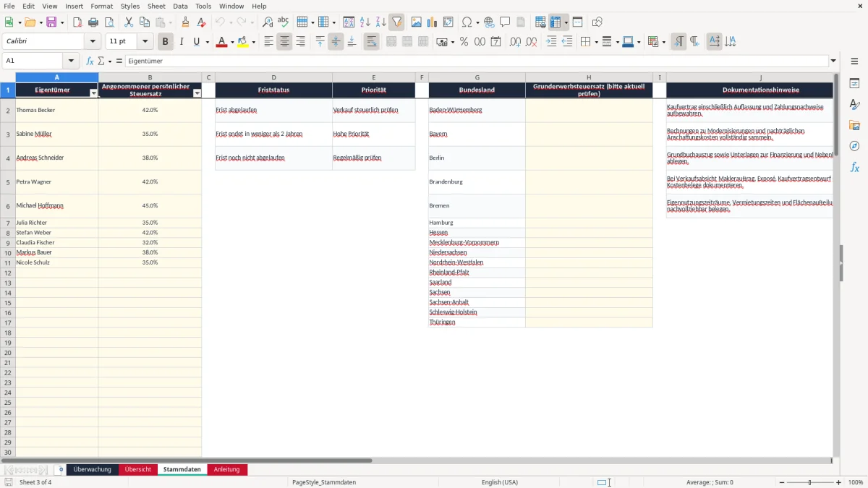This screenshot has width=868, height=488.
Task: Open the File menu
Action: (x=9, y=6)
